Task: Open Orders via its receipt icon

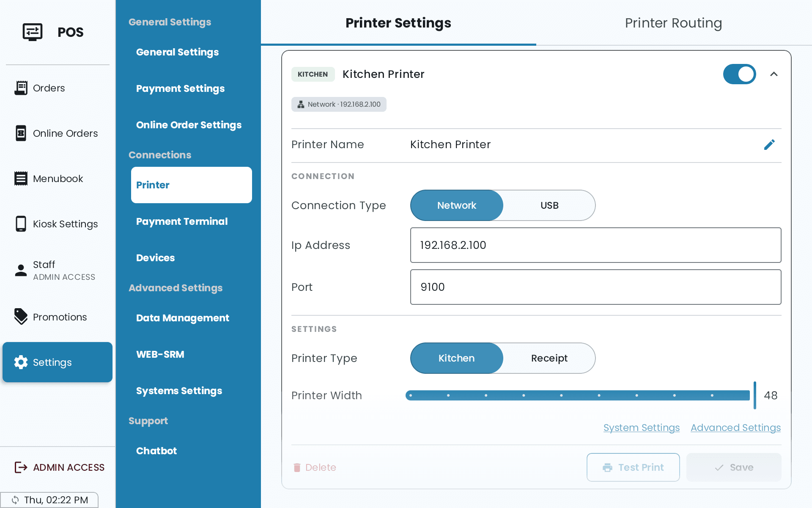Action: point(21,88)
